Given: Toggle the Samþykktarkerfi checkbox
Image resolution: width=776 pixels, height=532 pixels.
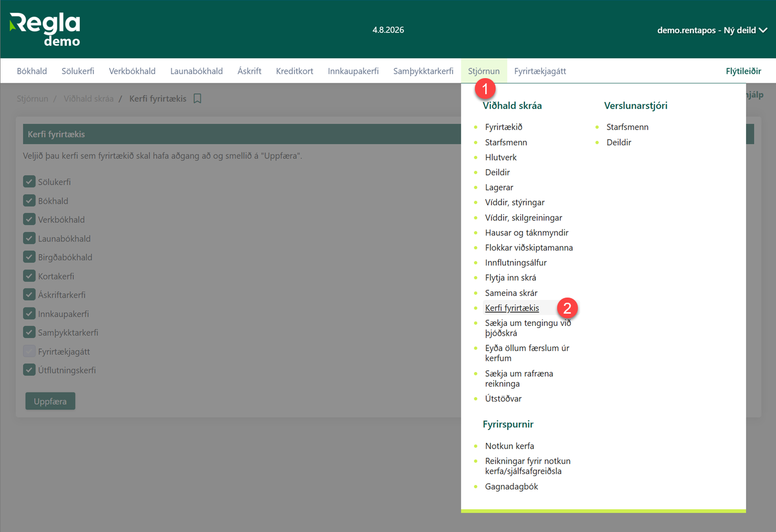Looking at the screenshot, I should pos(29,332).
